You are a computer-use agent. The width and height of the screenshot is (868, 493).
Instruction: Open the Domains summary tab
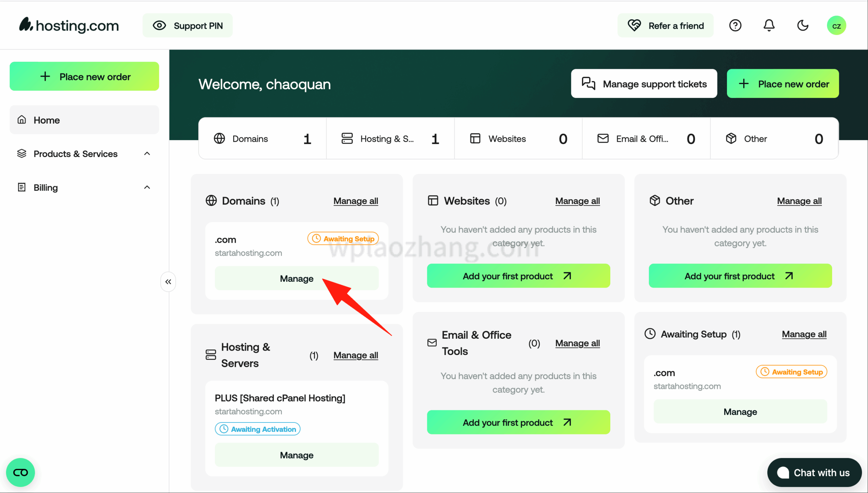click(262, 139)
